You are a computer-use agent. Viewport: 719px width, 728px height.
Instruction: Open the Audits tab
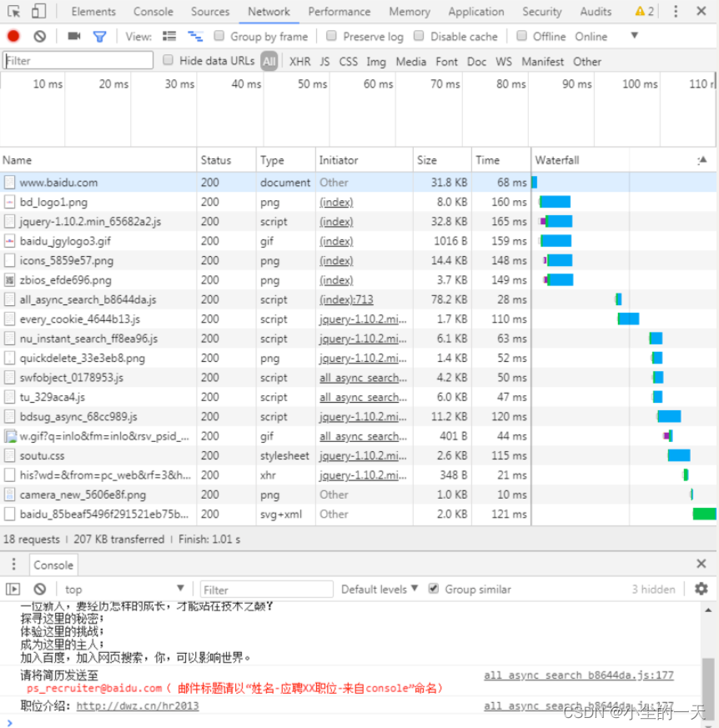pyautogui.click(x=596, y=12)
